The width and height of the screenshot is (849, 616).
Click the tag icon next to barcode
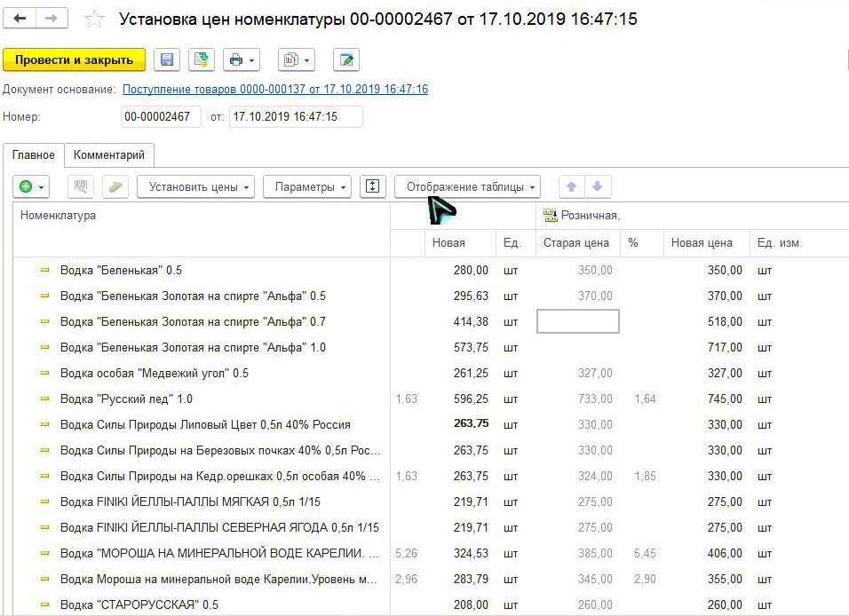115,186
